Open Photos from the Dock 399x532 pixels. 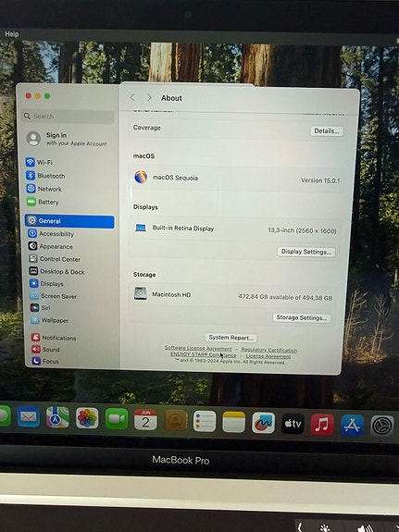coord(87,418)
